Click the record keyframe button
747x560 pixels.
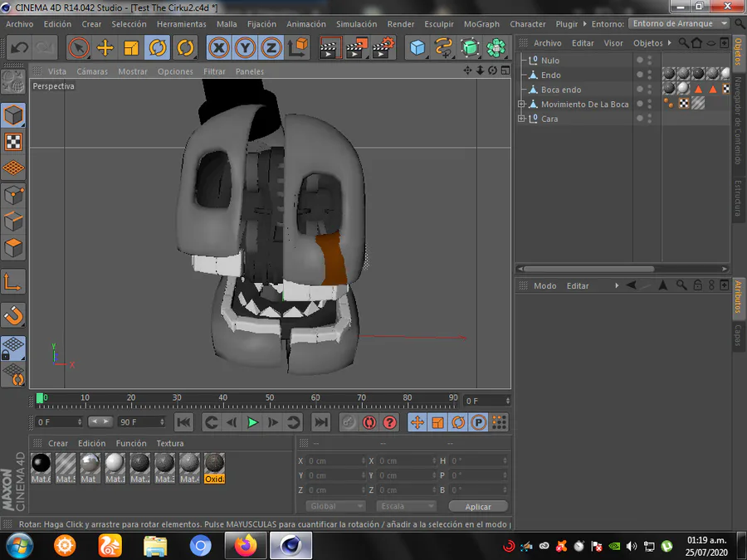tap(349, 423)
